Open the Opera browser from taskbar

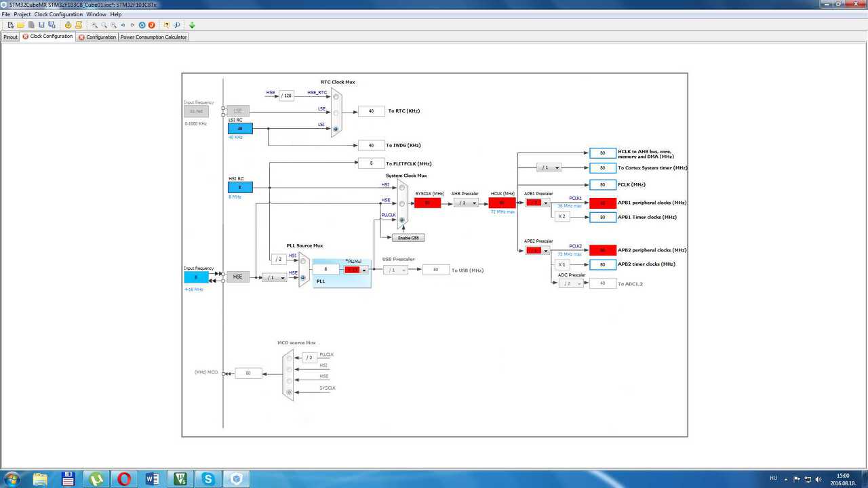[124, 479]
